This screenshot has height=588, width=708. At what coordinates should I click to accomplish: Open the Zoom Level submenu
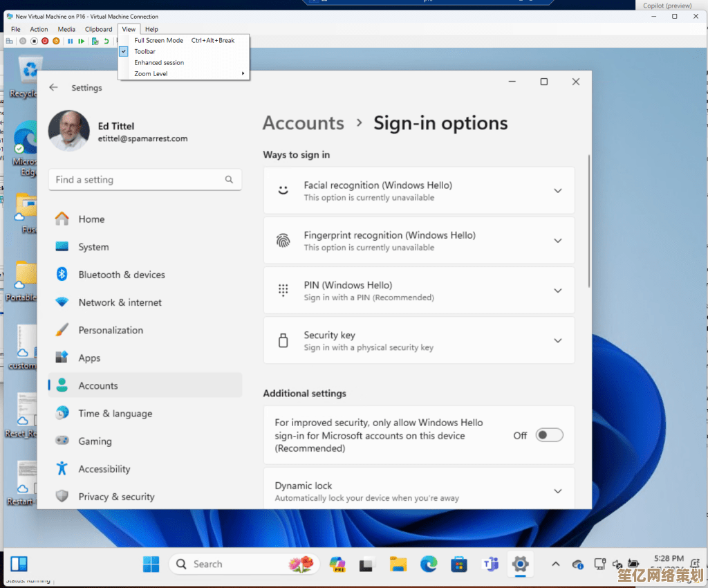point(151,73)
